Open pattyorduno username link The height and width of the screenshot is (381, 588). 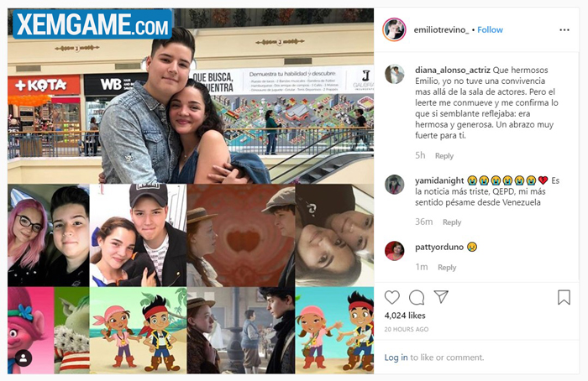point(439,248)
